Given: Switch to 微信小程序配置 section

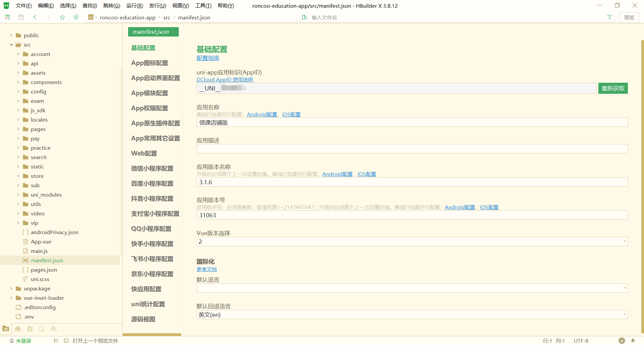Looking at the screenshot, I should coord(152,168).
